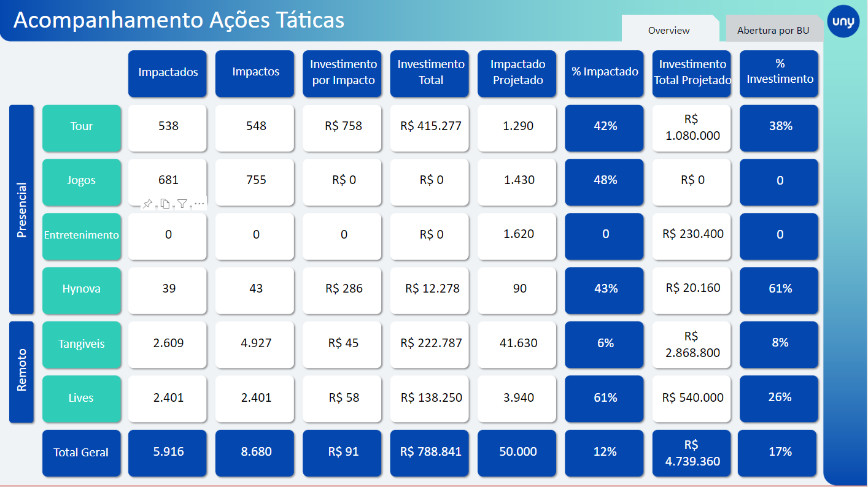Switch to the Overview tab
Viewport: 868px width, 487px height.
pyautogui.click(x=668, y=30)
